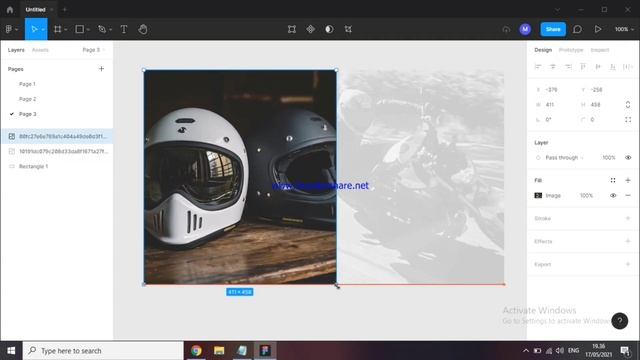
Task: Select the Text tool
Action: 124,29
